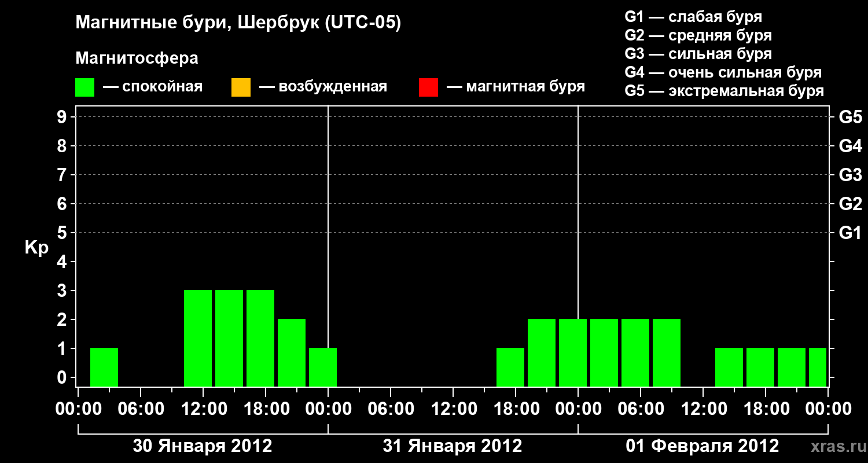This screenshot has height=463, width=868.
Task: Click the red 'магнитная буря' legend swatch
Action: (x=428, y=87)
